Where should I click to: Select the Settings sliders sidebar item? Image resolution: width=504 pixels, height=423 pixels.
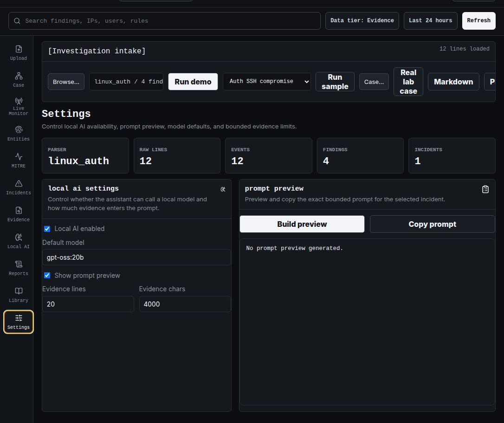(18, 322)
